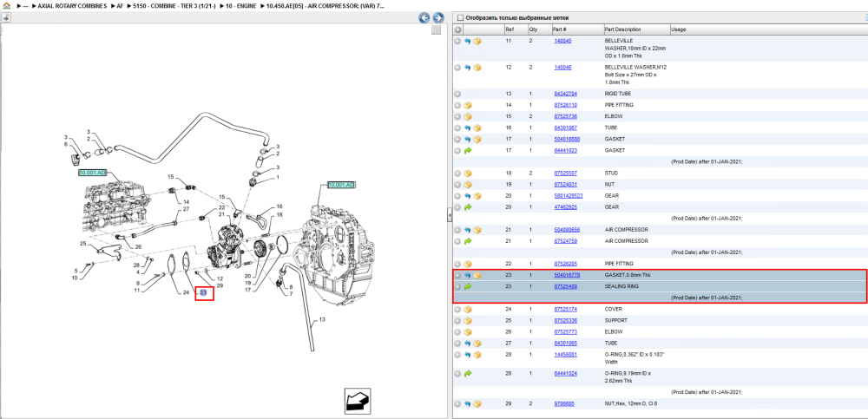Open the AF breadcrumb level
Viewport: 868px width, 419px height.
tap(120, 5)
